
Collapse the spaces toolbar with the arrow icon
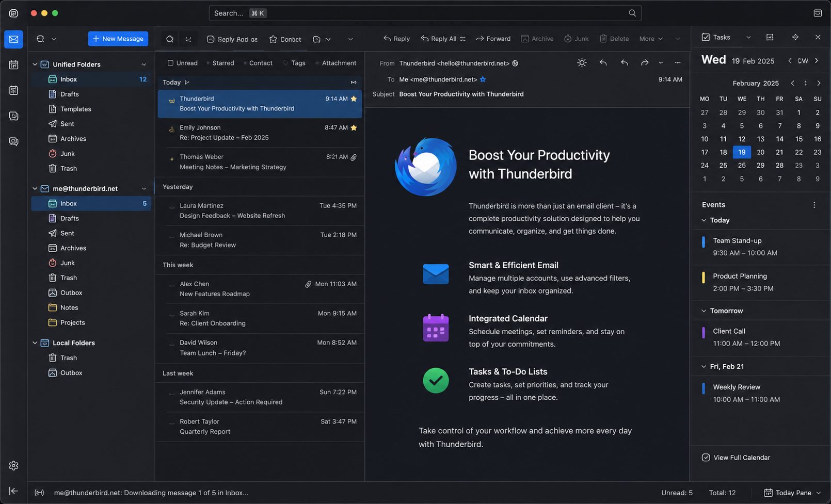tap(13, 491)
